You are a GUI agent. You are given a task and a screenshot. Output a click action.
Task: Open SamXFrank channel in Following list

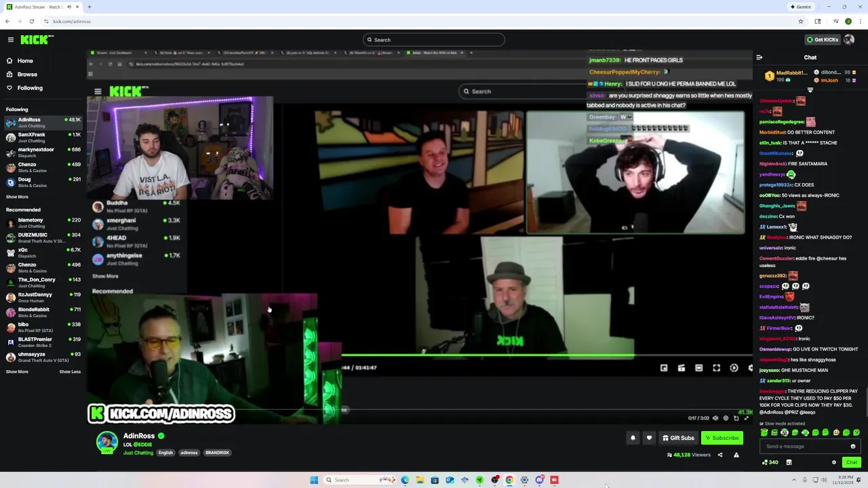(x=42, y=137)
